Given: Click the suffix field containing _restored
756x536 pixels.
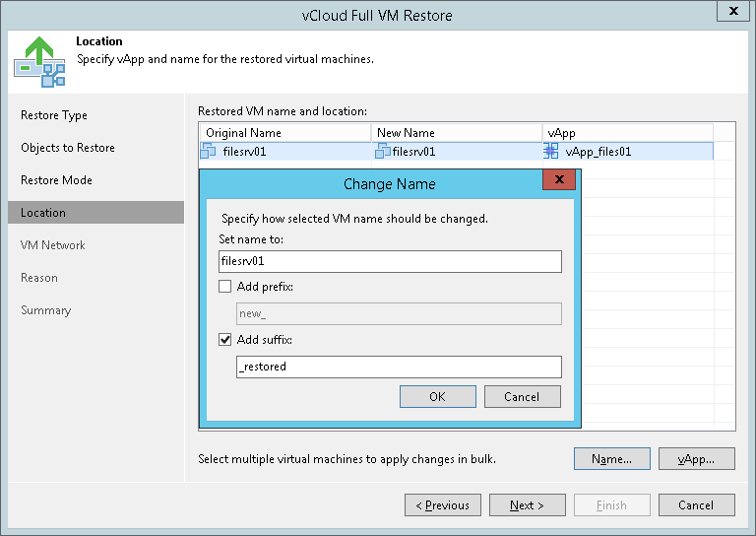Looking at the screenshot, I should pos(399,368).
